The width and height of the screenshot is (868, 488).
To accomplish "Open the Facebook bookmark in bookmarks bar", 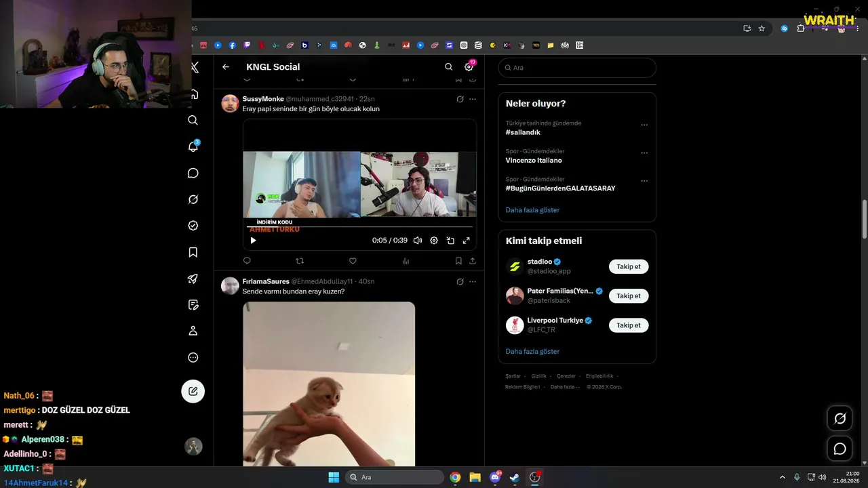I will click(x=233, y=45).
